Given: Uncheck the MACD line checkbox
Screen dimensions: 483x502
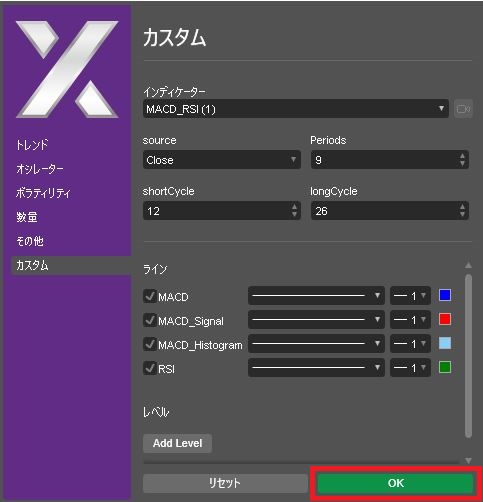Looking at the screenshot, I should tap(150, 296).
